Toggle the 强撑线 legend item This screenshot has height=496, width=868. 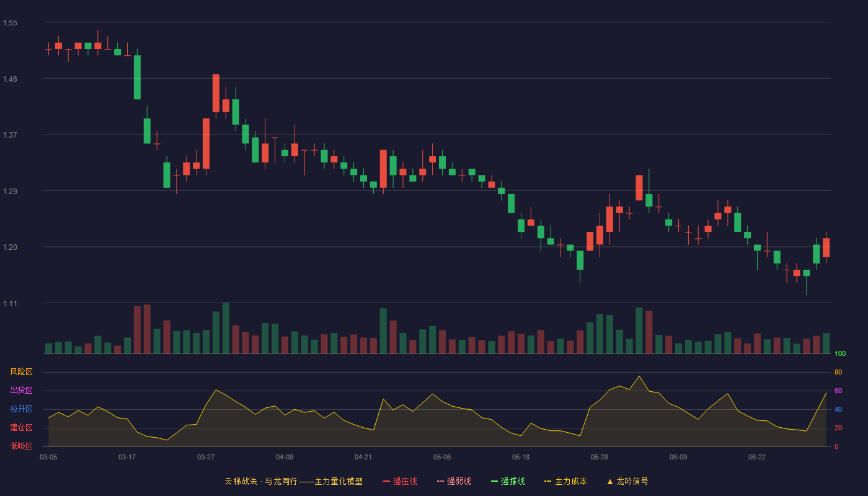tap(508, 481)
